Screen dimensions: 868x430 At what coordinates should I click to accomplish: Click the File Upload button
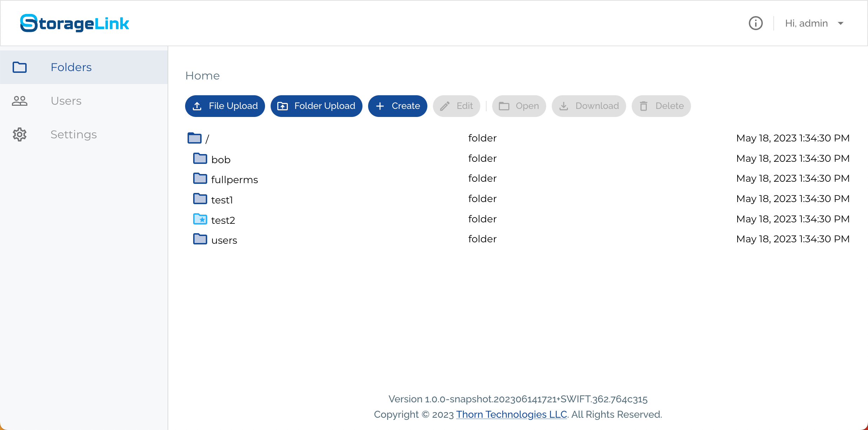click(225, 106)
